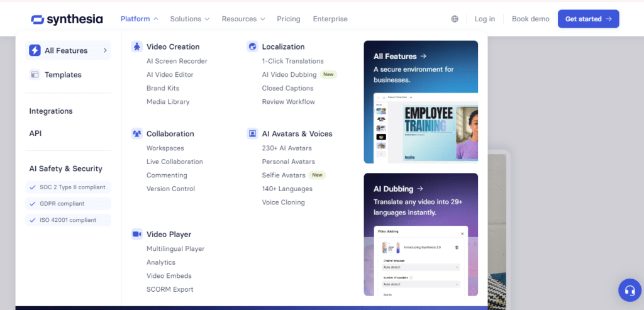644x310 pixels.
Task: Click the AI Avatars & Voices heading
Action: (297, 134)
